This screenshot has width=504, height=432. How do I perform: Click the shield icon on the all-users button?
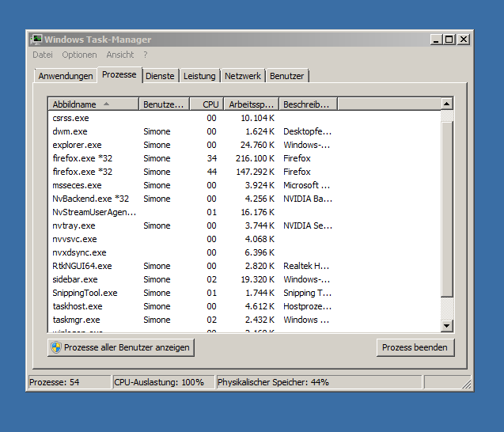pyautogui.click(x=56, y=347)
